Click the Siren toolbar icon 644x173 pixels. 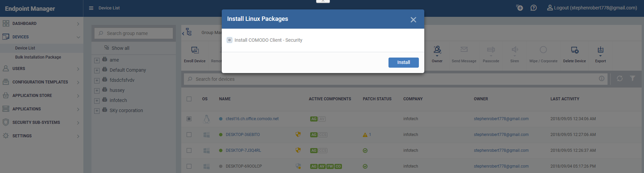coord(515,50)
